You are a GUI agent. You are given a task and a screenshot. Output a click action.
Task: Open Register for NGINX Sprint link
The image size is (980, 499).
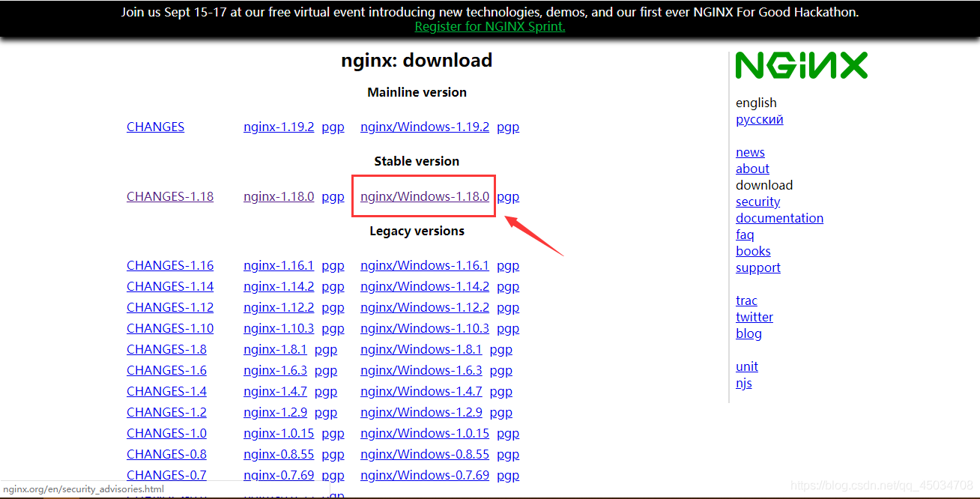490,26
